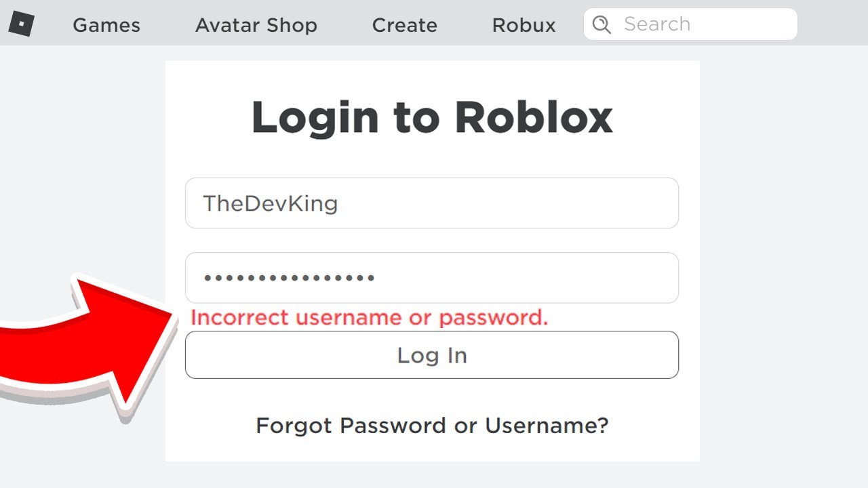
Task: Click on the masked password dots
Action: coord(290,278)
